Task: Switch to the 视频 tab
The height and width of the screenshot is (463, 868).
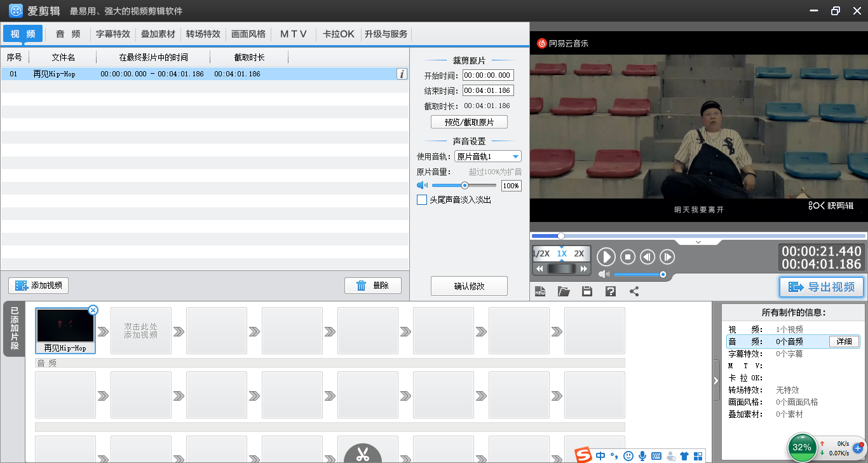Action: (23, 34)
